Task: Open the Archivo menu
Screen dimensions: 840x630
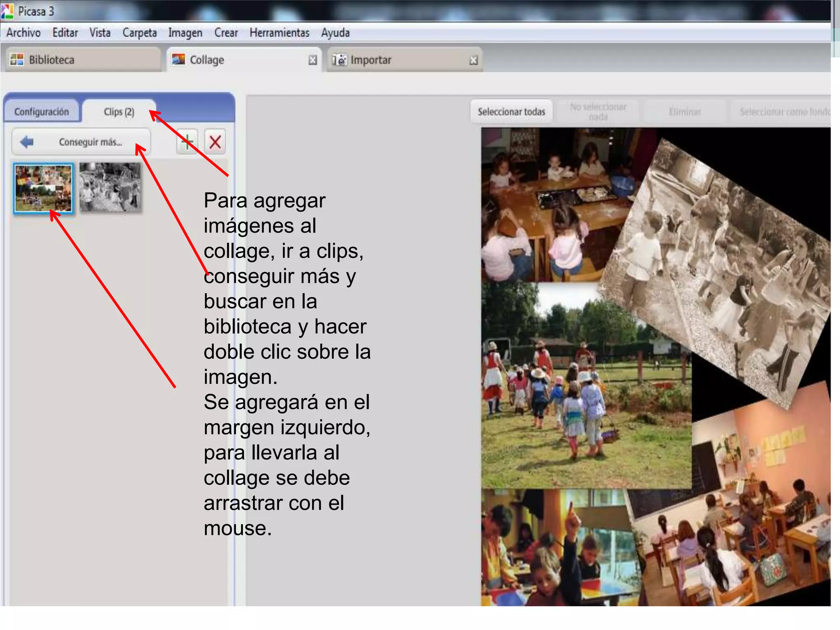Action: pos(23,33)
